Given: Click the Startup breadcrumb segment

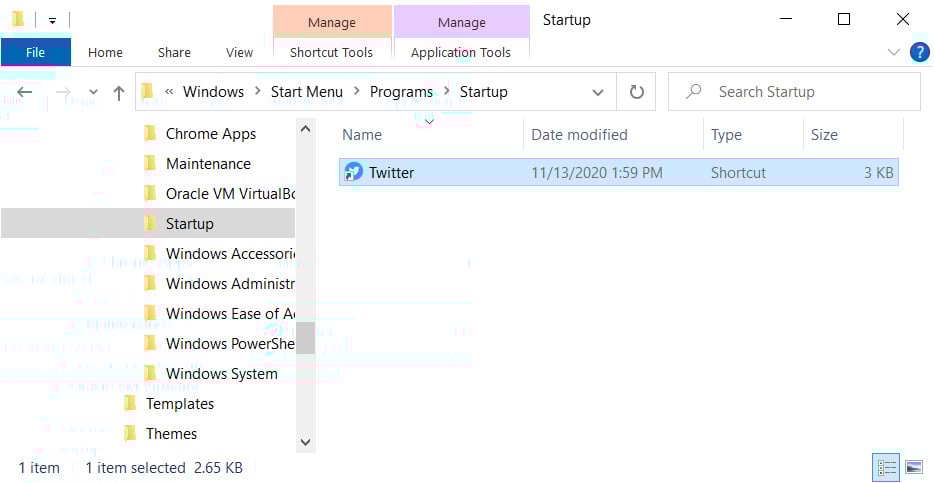Looking at the screenshot, I should pos(484,92).
